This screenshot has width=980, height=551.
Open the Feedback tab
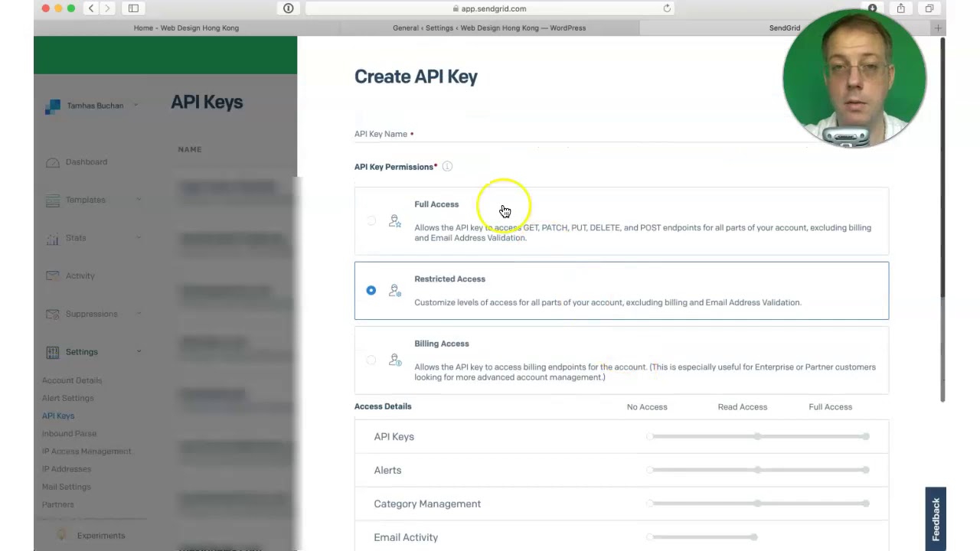coord(936,519)
